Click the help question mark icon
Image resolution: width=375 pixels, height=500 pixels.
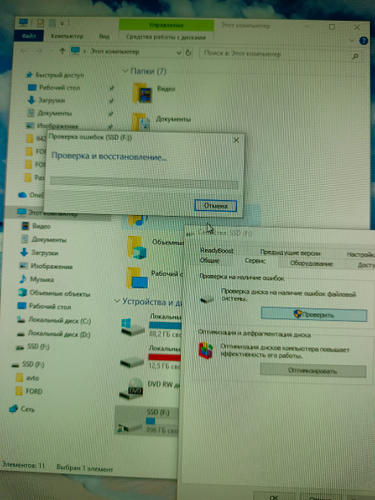click(364, 41)
